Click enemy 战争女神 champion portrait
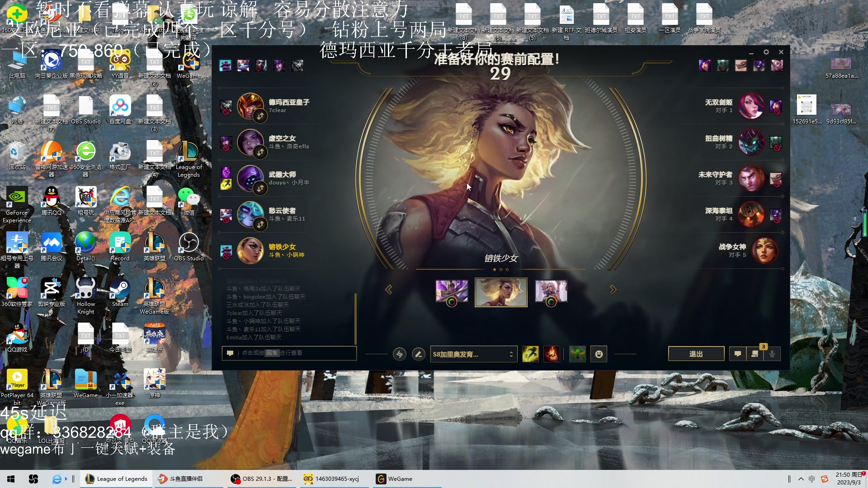This screenshot has height=488, width=868. click(x=765, y=251)
